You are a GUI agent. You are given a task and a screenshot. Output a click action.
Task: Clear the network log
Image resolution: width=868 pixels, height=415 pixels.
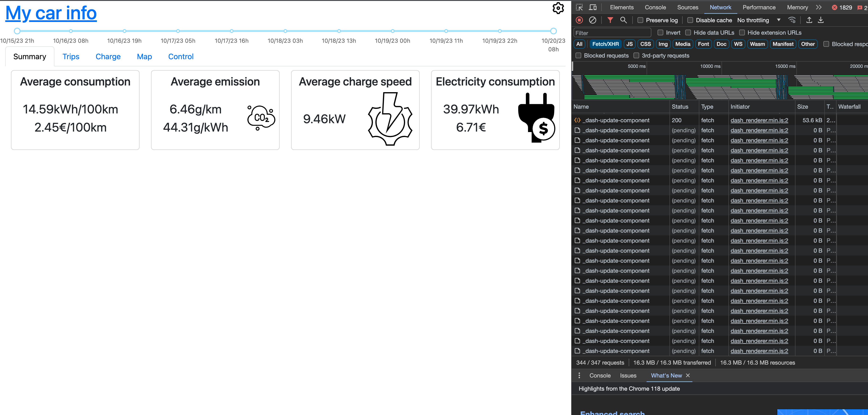593,20
